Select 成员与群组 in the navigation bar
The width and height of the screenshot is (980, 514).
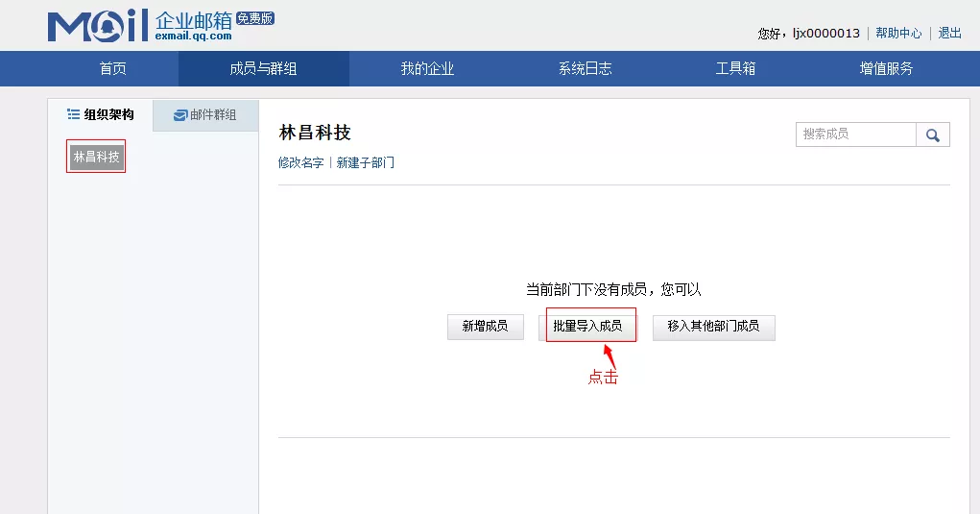click(x=263, y=69)
